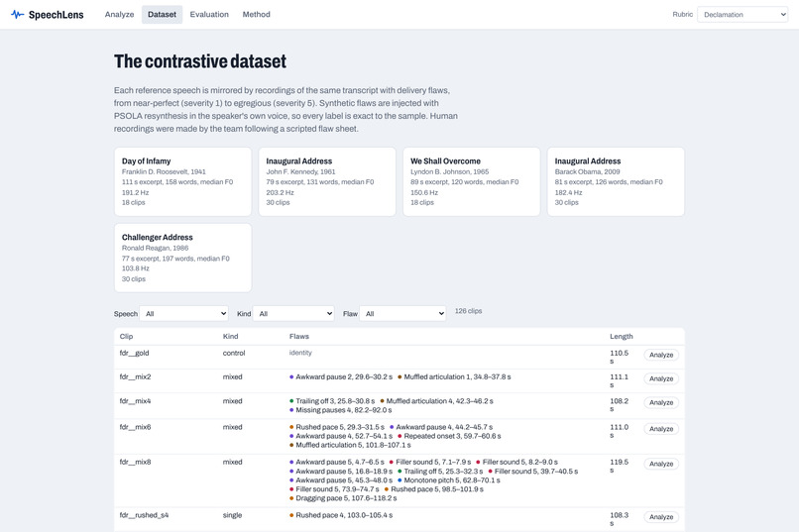Analyze the fdr__mix6 clip
The image size is (799, 532).
(661, 429)
